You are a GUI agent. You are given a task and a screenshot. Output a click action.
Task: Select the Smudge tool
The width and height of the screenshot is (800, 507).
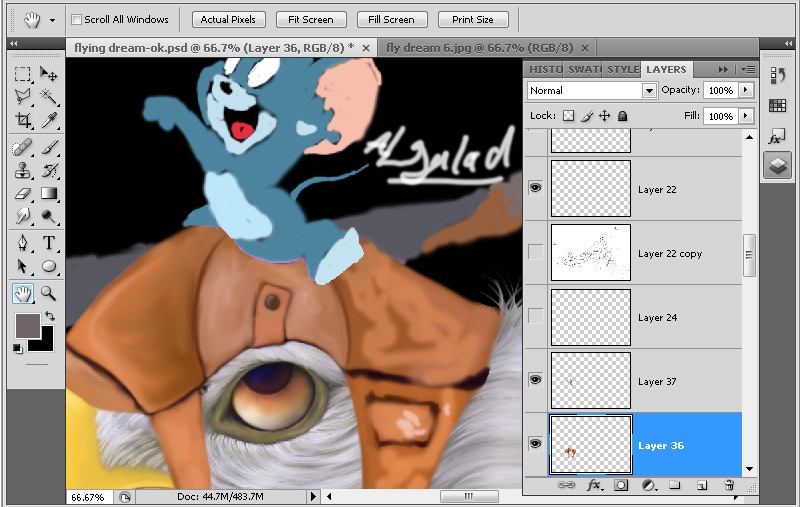point(22,216)
